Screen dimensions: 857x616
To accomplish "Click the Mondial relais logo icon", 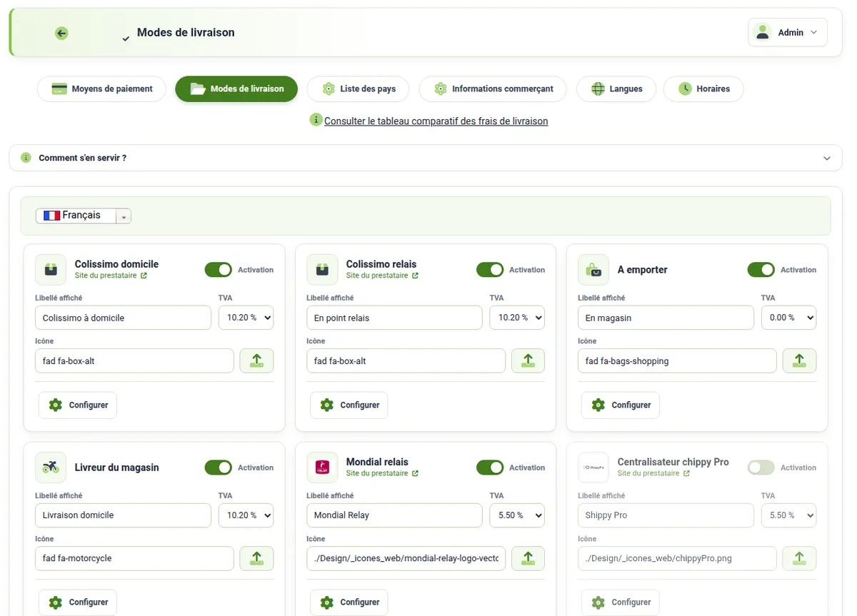I will pyautogui.click(x=322, y=468).
